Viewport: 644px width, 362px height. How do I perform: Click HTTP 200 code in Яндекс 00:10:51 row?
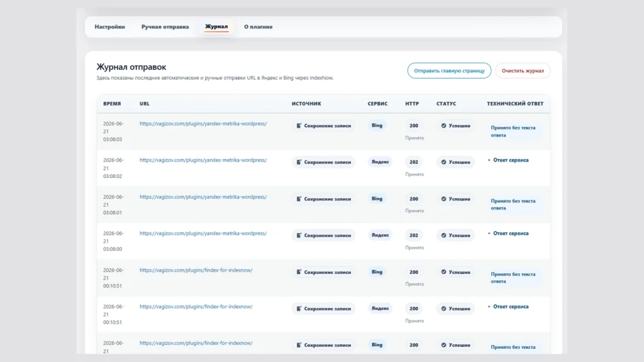(x=414, y=309)
